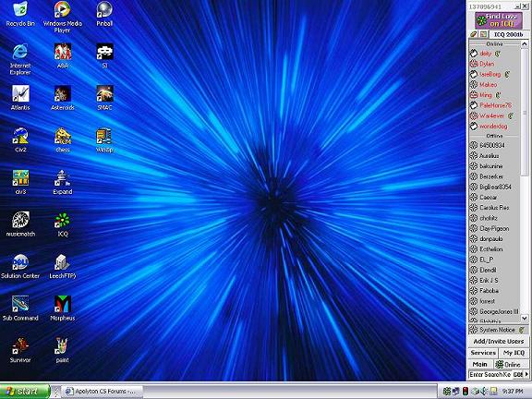Open the Pinball game shortcut
The width and height of the screenshot is (532, 399).
tap(104, 14)
